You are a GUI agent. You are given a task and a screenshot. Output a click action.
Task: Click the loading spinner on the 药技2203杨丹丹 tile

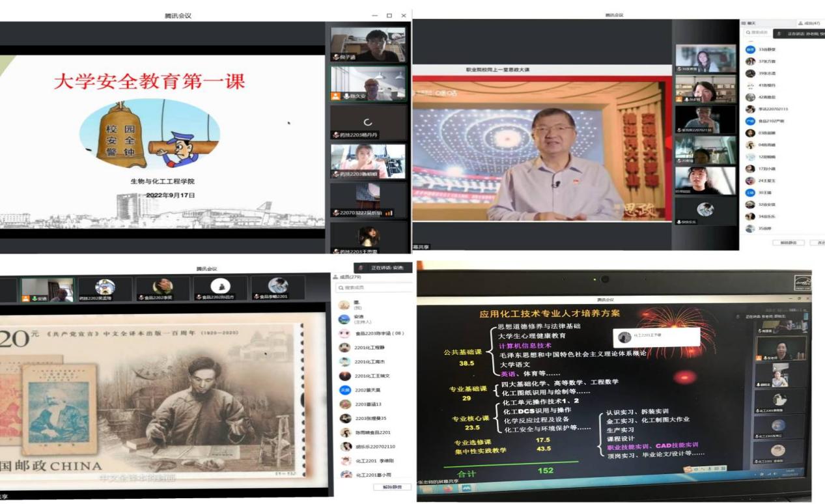pyautogui.click(x=368, y=122)
